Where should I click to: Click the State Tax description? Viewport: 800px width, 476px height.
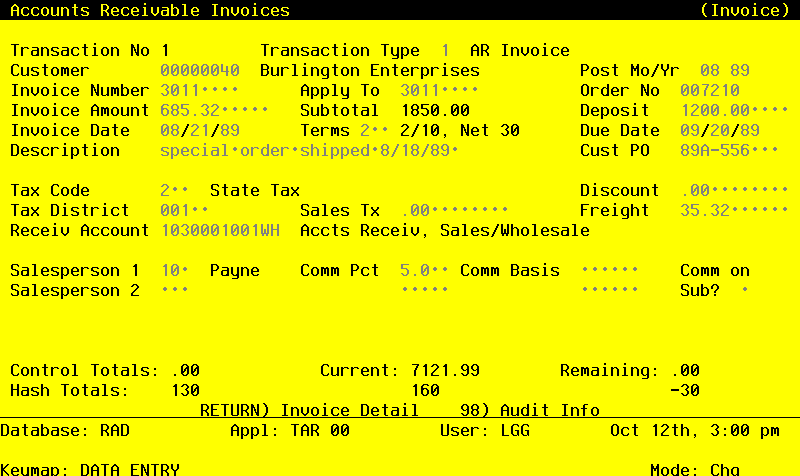[255, 190]
